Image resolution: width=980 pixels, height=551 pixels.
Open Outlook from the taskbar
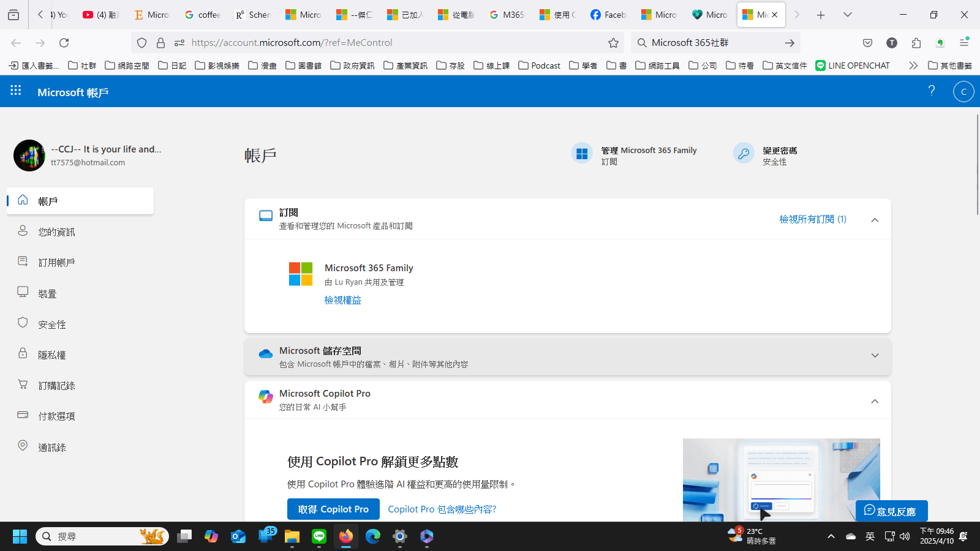point(238,536)
